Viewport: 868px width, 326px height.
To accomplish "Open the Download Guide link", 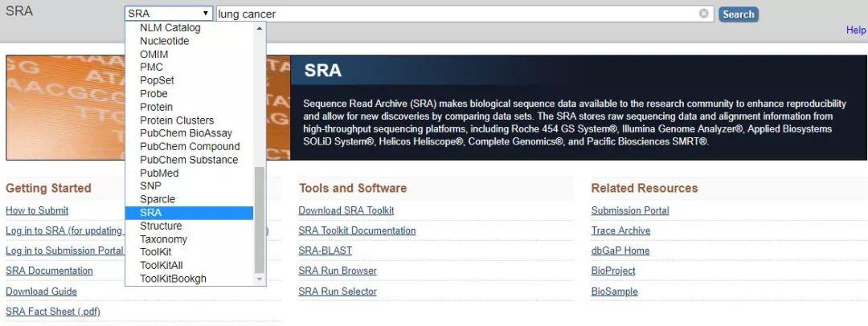I will (x=41, y=291).
